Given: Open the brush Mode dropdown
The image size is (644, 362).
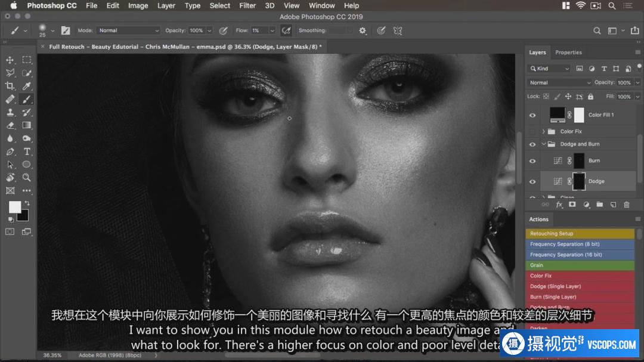Looking at the screenshot, I should click(x=128, y=30).
